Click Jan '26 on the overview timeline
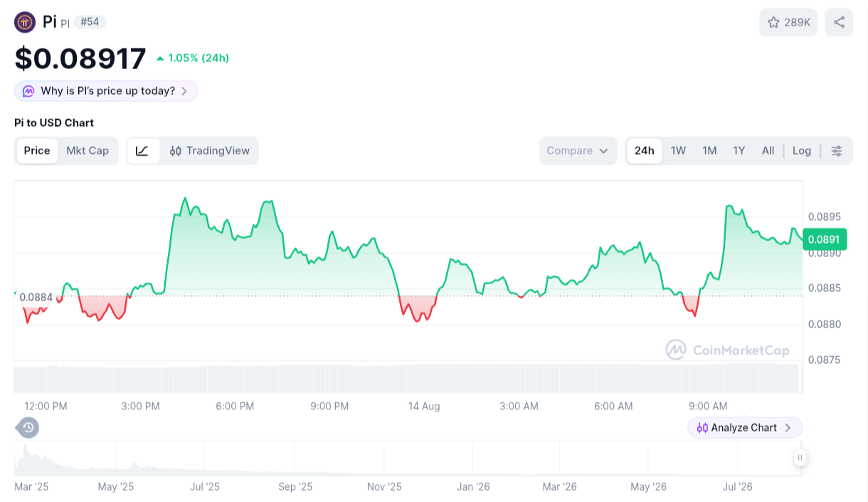 pyautogui.click(x=473, y=487)
